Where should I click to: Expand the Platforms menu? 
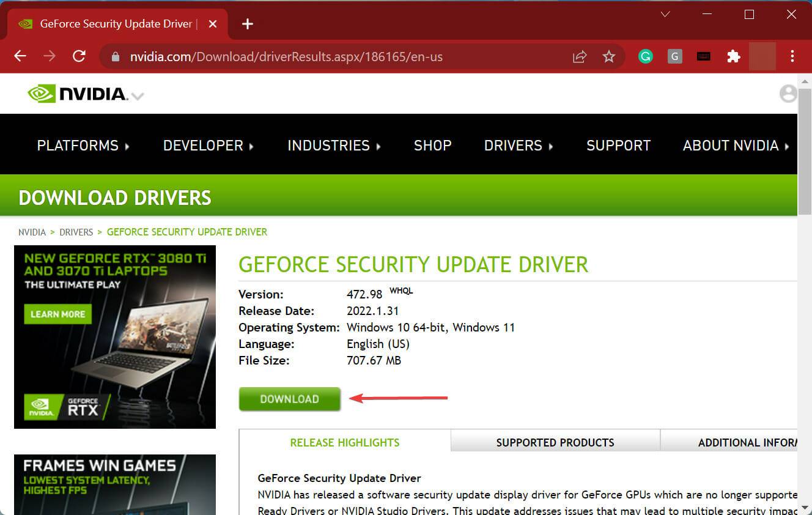click(83, 146)
